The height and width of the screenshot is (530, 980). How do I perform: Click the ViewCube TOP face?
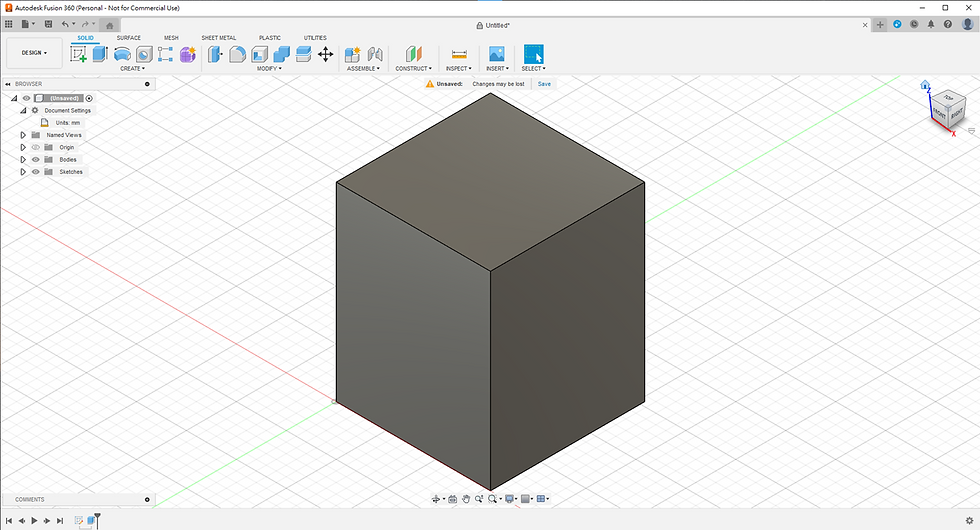(948, 98)
